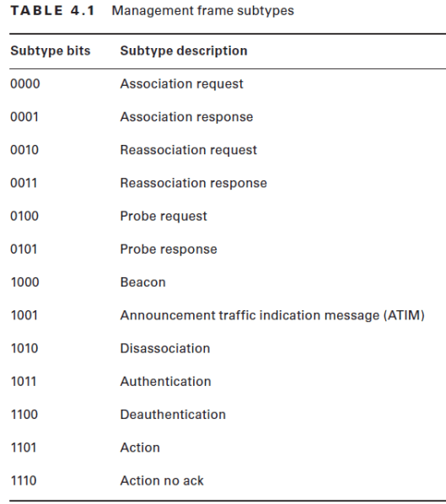Screen dimensions: 446x504
Task: Click the 'Probe response' row
Action: 169,249
